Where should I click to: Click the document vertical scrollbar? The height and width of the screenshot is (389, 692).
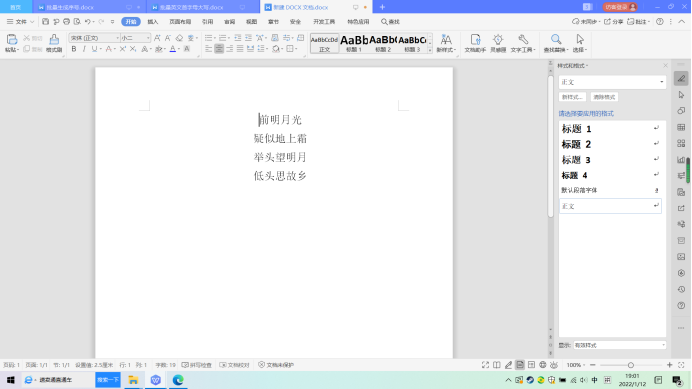[550, 146]
